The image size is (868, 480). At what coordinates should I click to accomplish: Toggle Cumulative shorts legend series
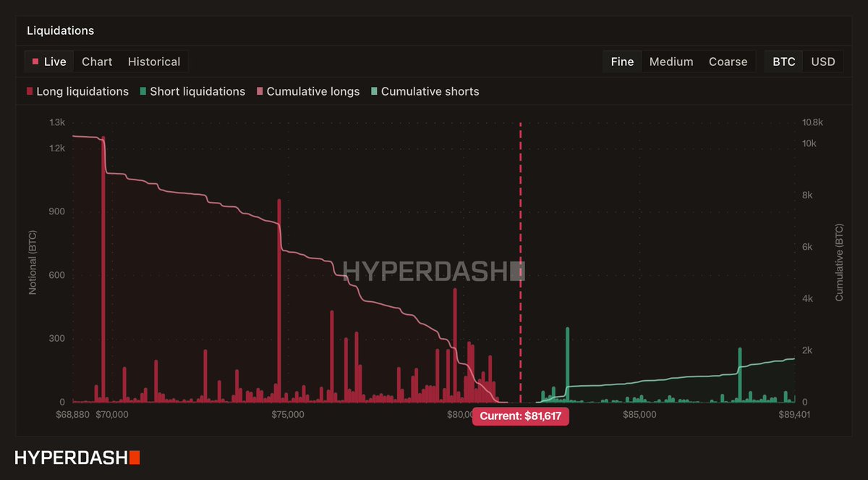click(425, 91)
